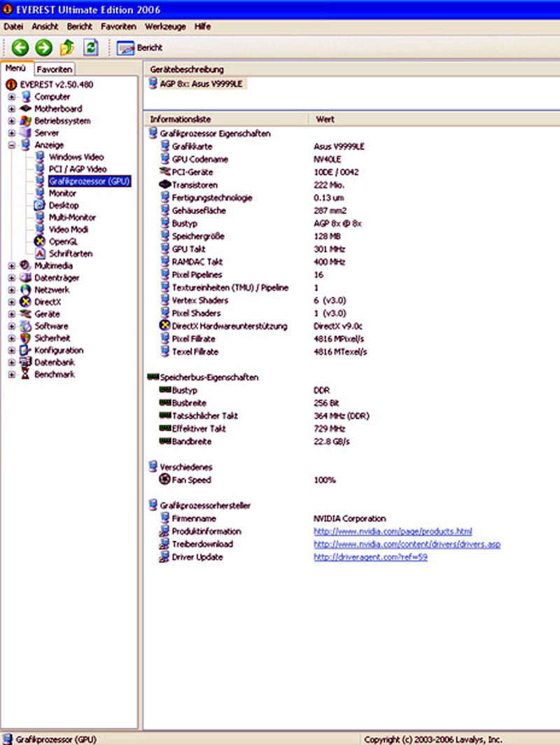Switch to the Favoriten tab
Image resolution: width=560 pixels, height=745 pixels.
55,69
